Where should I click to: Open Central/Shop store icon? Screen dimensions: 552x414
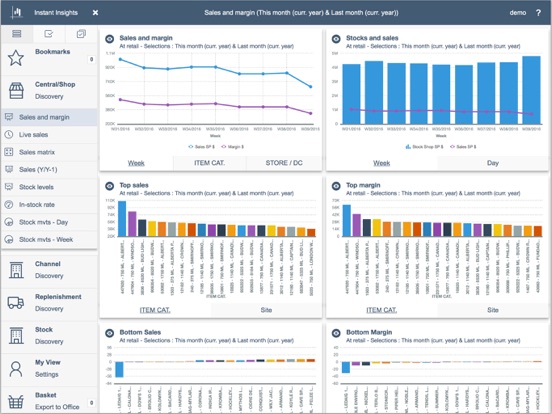click(x=16, y=91)
